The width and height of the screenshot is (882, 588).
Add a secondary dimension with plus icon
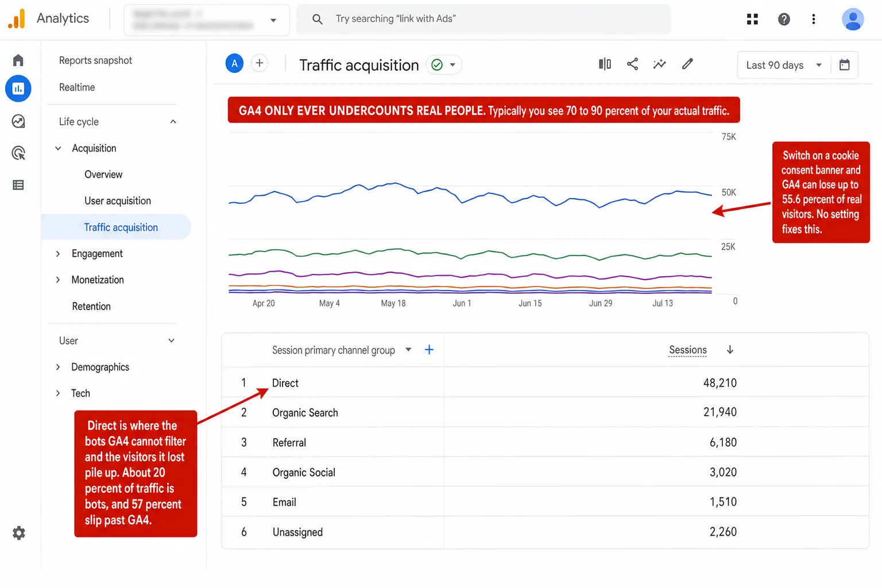pyautogui.click(x=429, y=350)
